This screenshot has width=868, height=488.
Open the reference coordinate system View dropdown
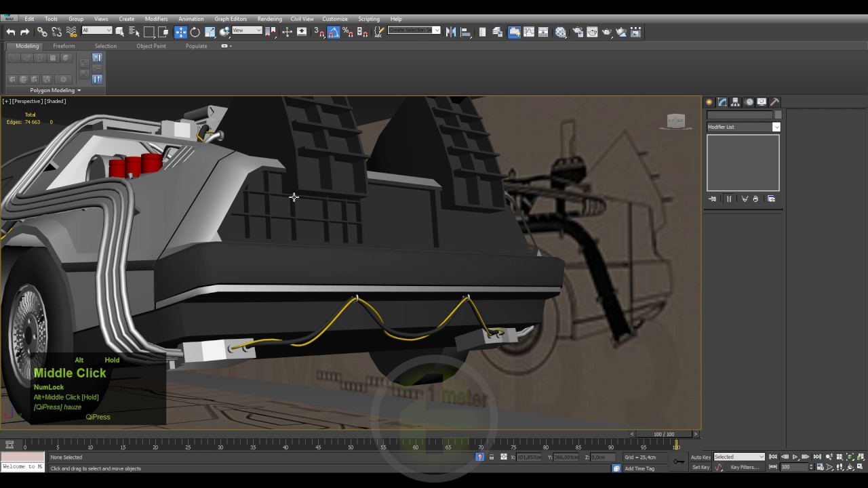(x=247, y=30)
